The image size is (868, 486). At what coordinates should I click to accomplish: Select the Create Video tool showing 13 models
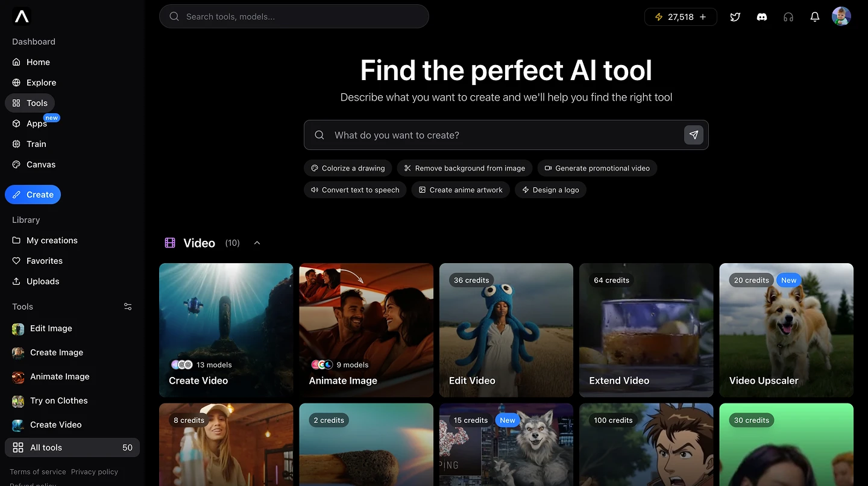pyautogui.click(x=226, y=330)
